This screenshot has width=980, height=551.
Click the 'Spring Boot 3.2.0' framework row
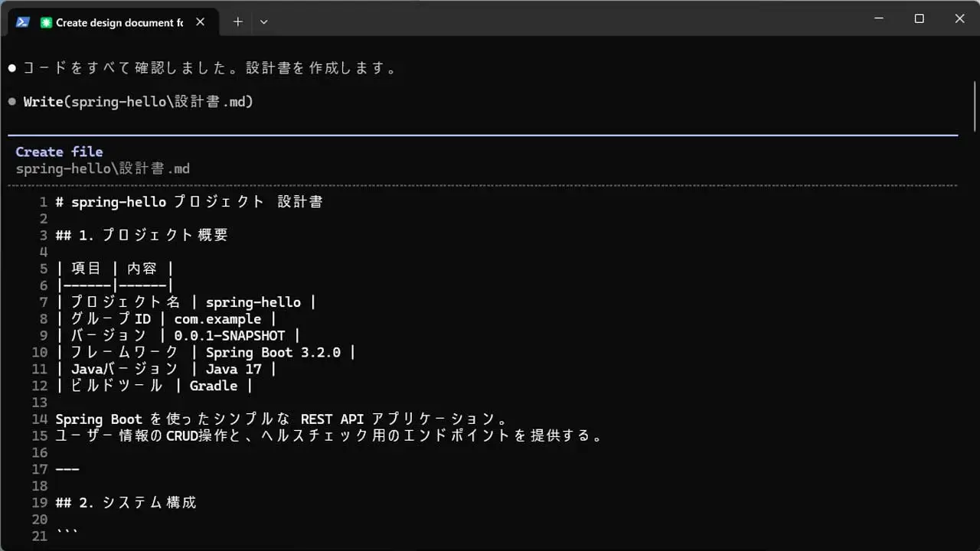[205, 352]
